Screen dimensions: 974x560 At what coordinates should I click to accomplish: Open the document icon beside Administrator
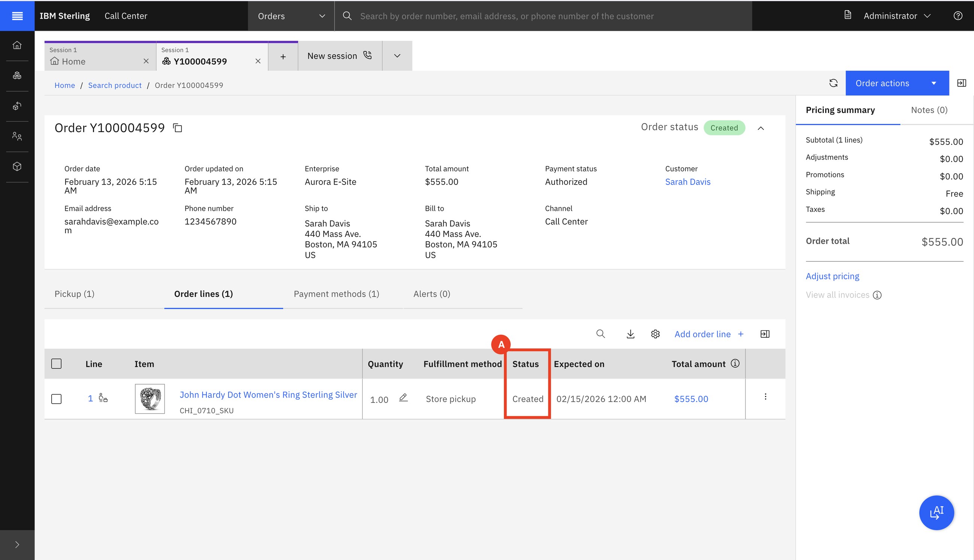click(x=848, y=15)
